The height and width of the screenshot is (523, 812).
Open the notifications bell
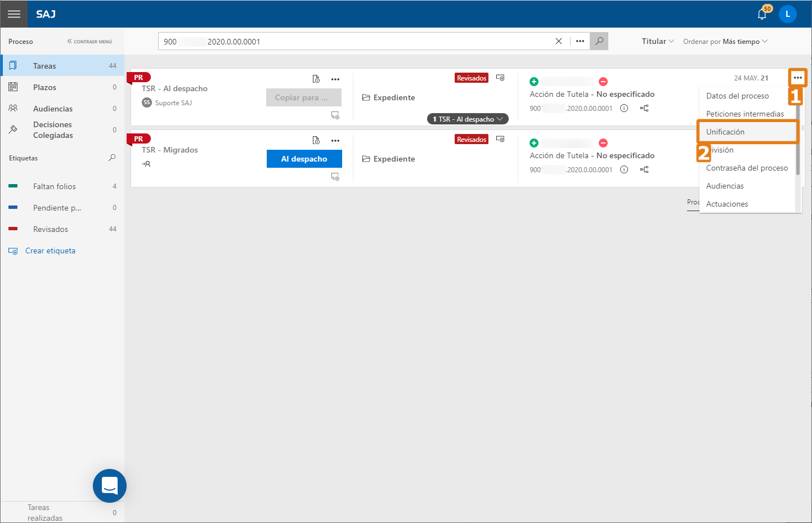coord(762,14)
